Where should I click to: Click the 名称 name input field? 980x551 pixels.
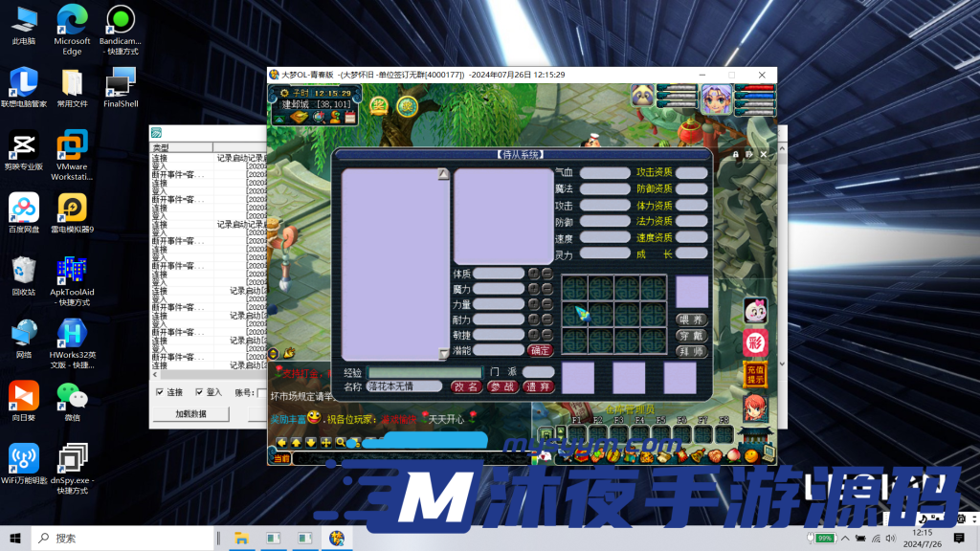[x=404, y=386]
